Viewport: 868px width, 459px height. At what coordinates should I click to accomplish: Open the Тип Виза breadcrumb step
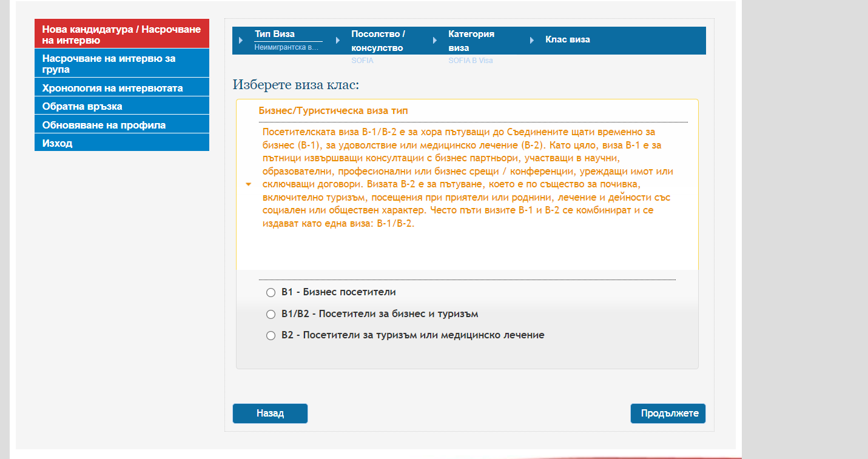pyautogui.click(x=275, y=35)
